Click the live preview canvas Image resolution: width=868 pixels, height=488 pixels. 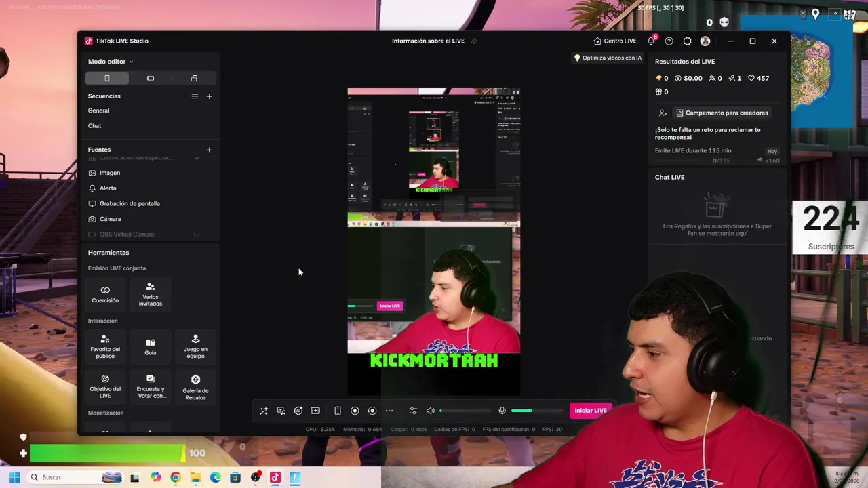[x=434, y=241]
